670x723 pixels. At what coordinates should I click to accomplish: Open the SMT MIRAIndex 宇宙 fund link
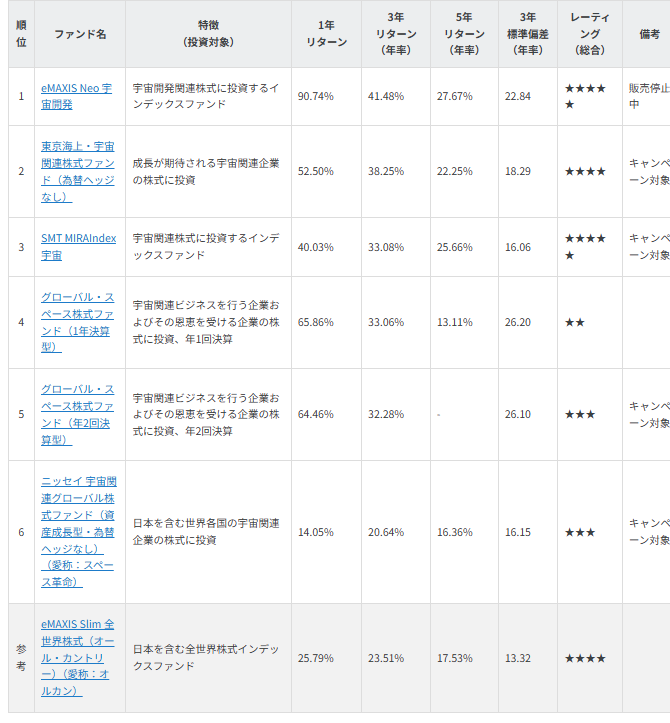[x=78, y=247]
